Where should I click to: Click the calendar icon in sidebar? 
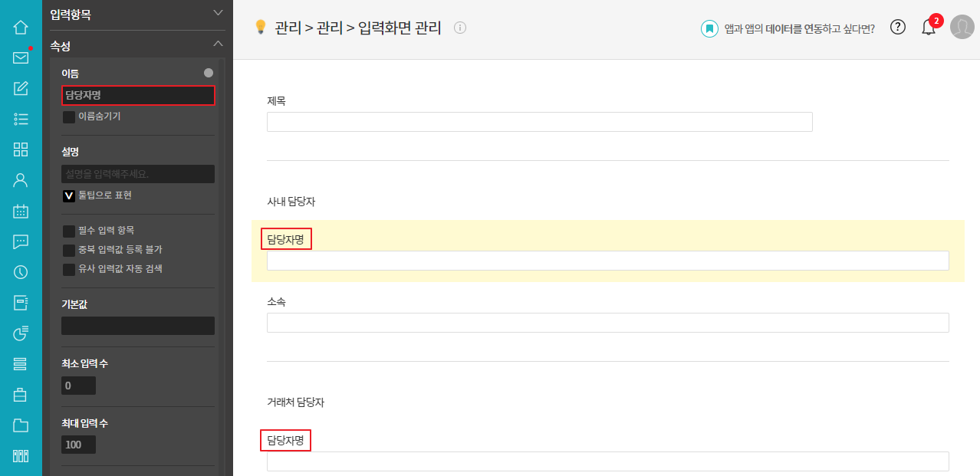21,211
